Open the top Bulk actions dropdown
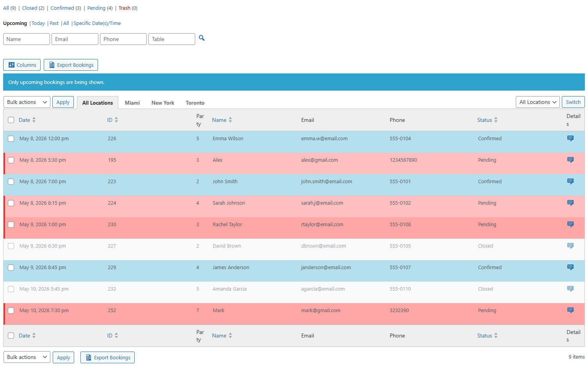588x366 pixels. (27, 102)
